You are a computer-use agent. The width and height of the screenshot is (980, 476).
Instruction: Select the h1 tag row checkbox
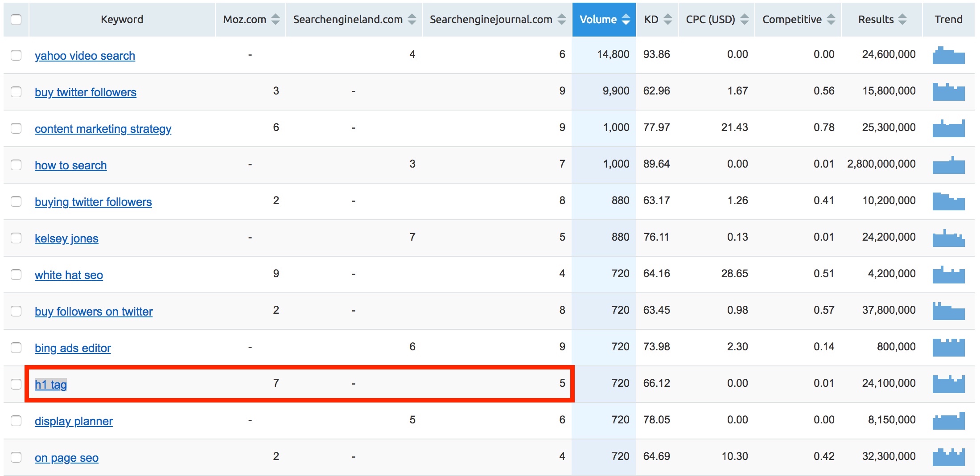(16, 384)
